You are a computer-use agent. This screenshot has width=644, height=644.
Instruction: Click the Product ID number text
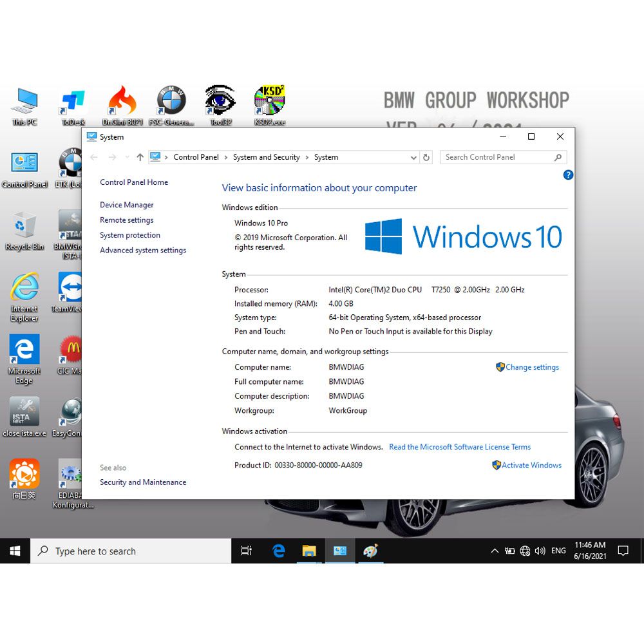point(318,466)
